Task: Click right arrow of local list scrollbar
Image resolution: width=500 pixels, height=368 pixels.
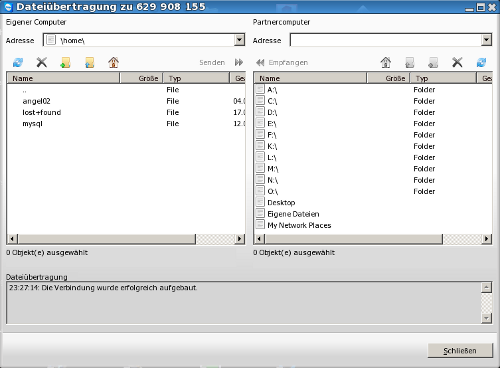Action: pyautogui.click(x=240, y=239)
